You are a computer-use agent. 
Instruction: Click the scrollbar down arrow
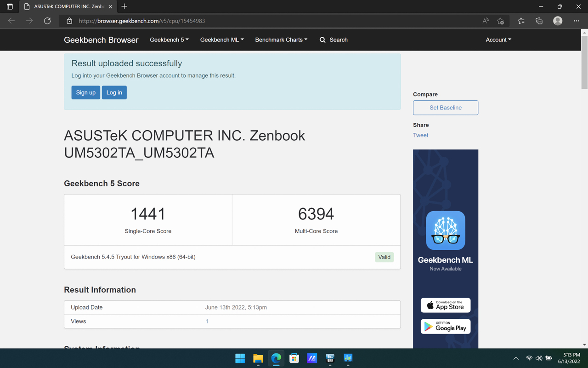pos(584,345)
